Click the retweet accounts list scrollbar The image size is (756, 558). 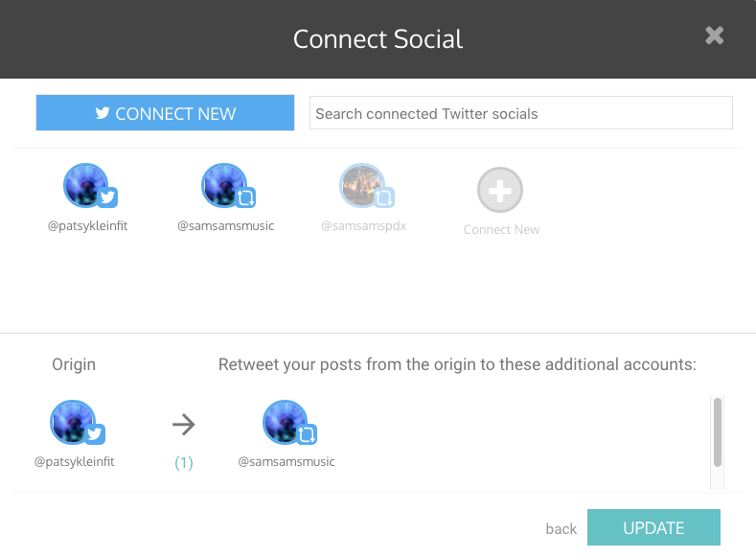tap(718, 432)
